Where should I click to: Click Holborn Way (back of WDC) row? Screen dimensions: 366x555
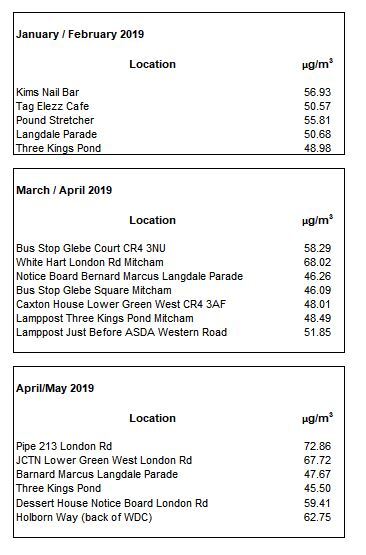(x=174, y=517)
